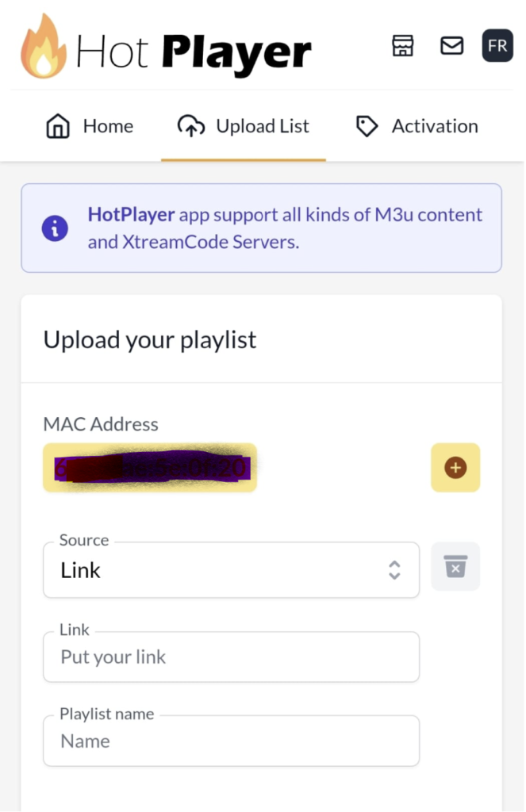This screenshot has height=812, width=526.
Task: Expand the Source dropdown showing Link
Action: (231, 570)
